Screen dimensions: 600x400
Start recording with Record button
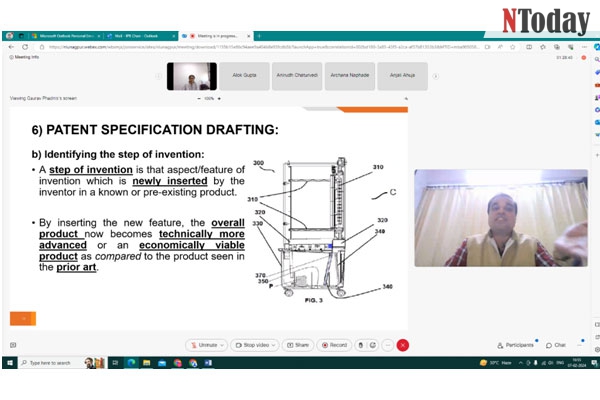[x=334, y=345]
